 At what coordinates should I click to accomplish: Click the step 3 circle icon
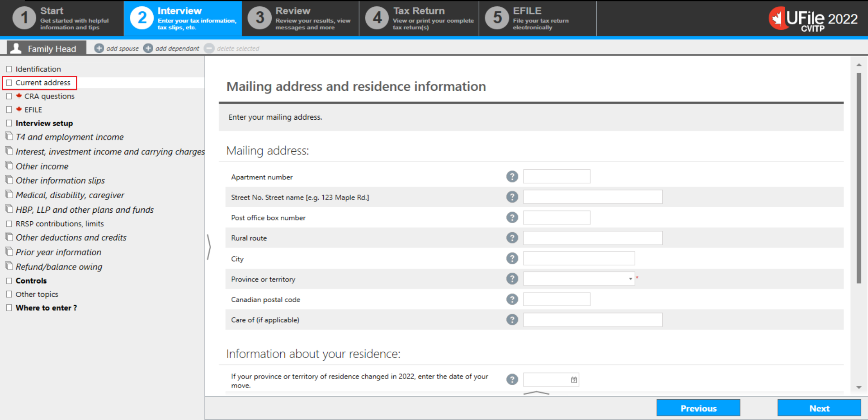click(x=259, y=19)
